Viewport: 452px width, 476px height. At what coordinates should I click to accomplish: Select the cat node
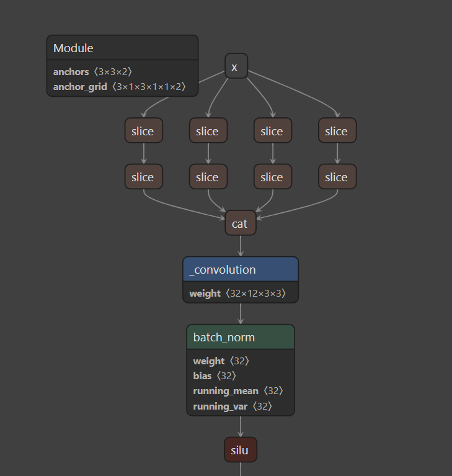(x=241, y=223)
